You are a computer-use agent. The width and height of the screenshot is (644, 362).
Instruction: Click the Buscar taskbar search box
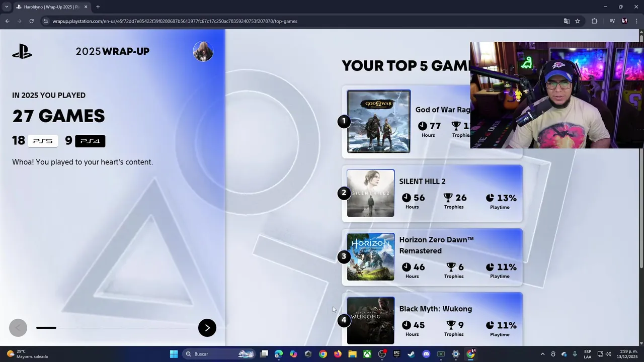pyautogui.click(x=219, y=354)
